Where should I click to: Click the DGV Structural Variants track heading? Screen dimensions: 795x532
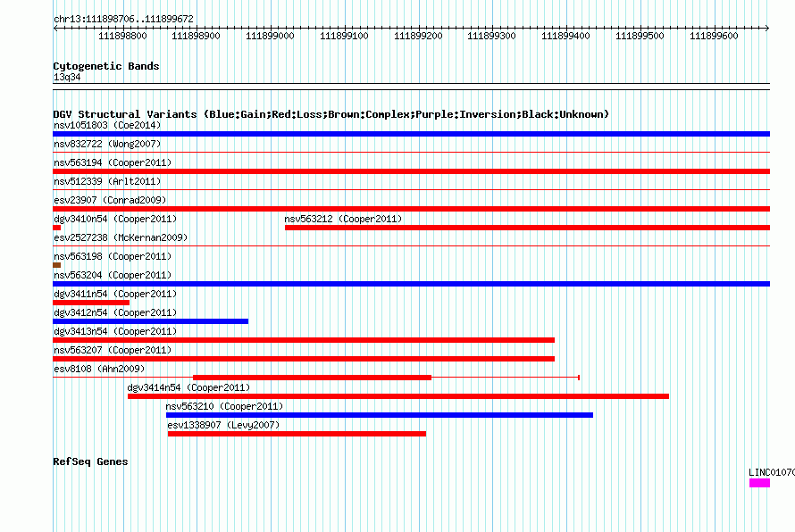tap(331, 114)
